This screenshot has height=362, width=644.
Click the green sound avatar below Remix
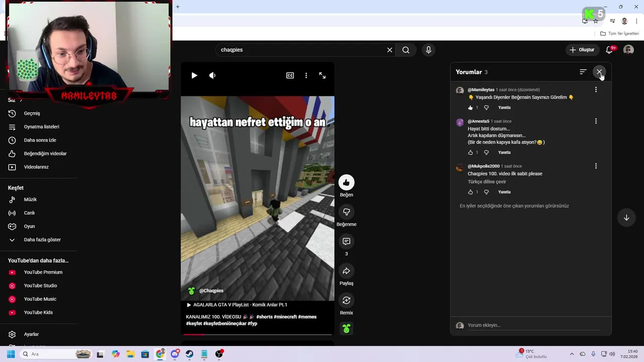346,329
